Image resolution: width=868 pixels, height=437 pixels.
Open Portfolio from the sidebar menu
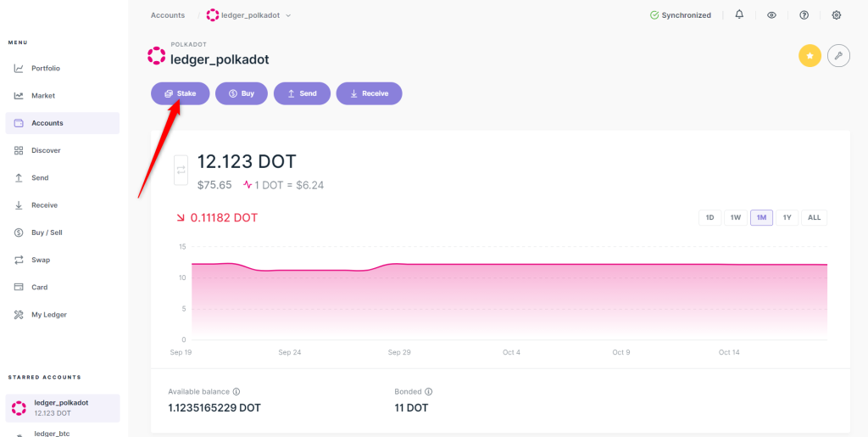click(x=46, y=68)
